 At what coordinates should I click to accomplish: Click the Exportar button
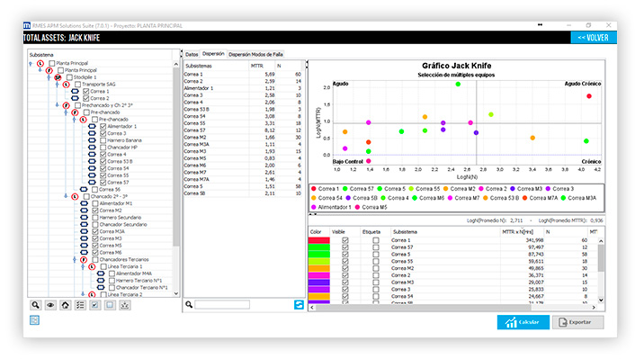[x=577, y=322]
